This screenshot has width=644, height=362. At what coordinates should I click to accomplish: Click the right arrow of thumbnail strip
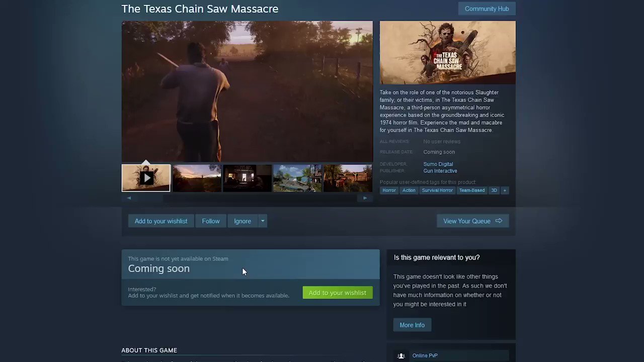pyautogui.click(x=365, y=198)
